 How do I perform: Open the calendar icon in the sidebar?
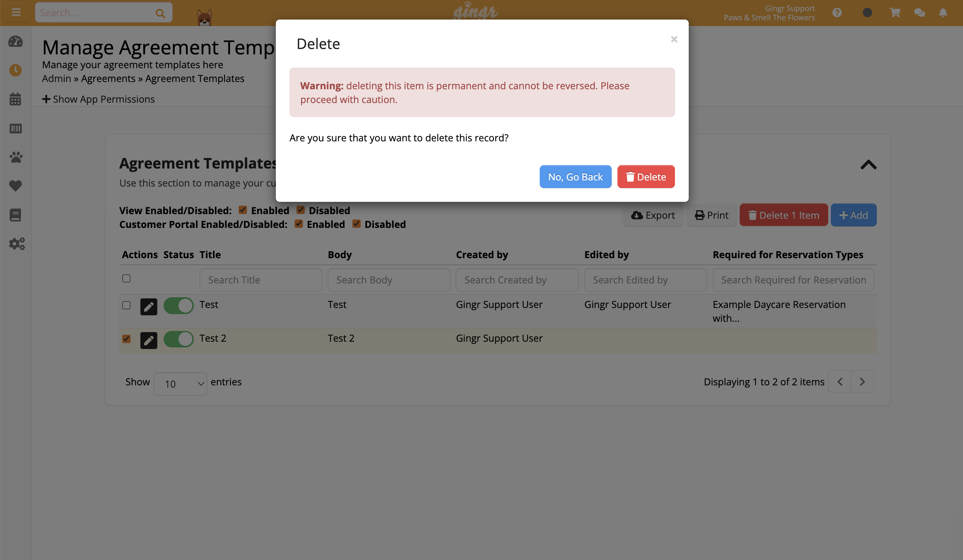pyautogui.click(x=15, y=99)
